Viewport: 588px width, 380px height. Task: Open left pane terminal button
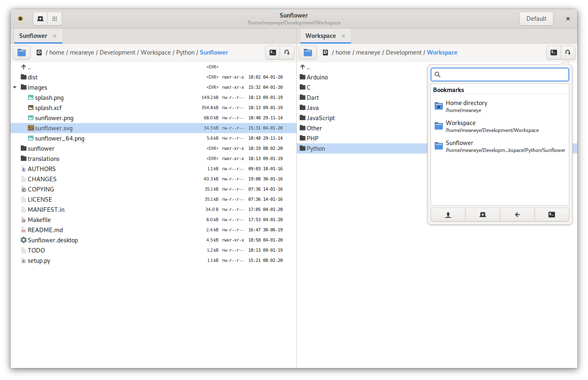[x=273, y=53]
